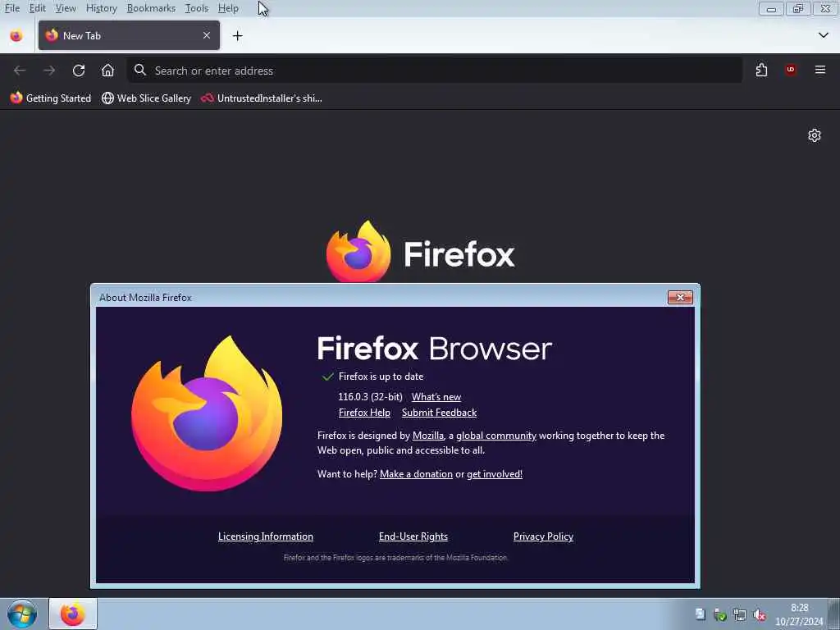Open Firefox View pinned icon

[x=16, y=36]
